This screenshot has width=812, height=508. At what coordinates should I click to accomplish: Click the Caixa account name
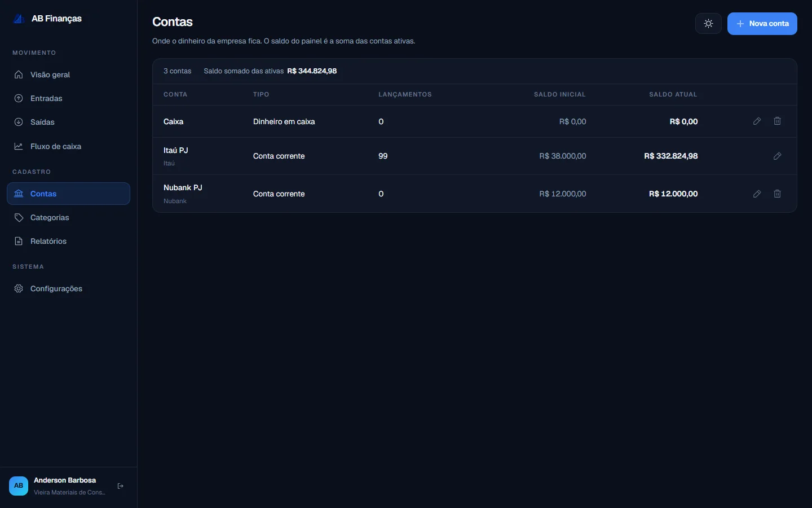coord(173,121)
